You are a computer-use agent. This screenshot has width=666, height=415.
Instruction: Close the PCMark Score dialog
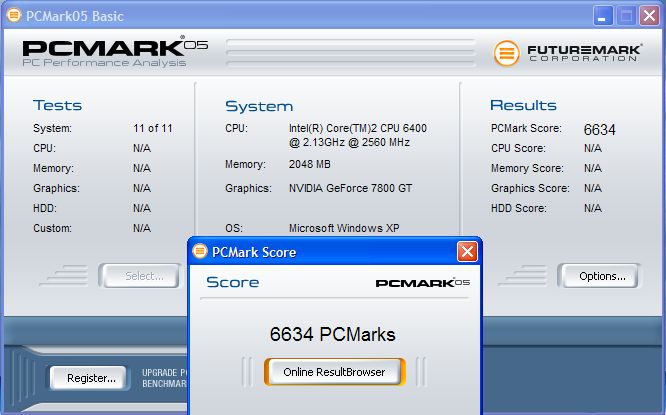tap(467, 252)
